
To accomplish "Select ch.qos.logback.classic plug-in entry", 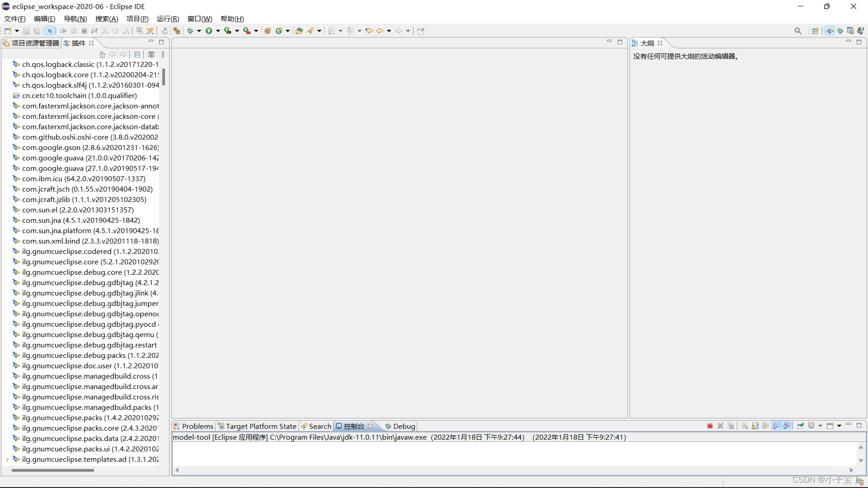I will (85, 64).
